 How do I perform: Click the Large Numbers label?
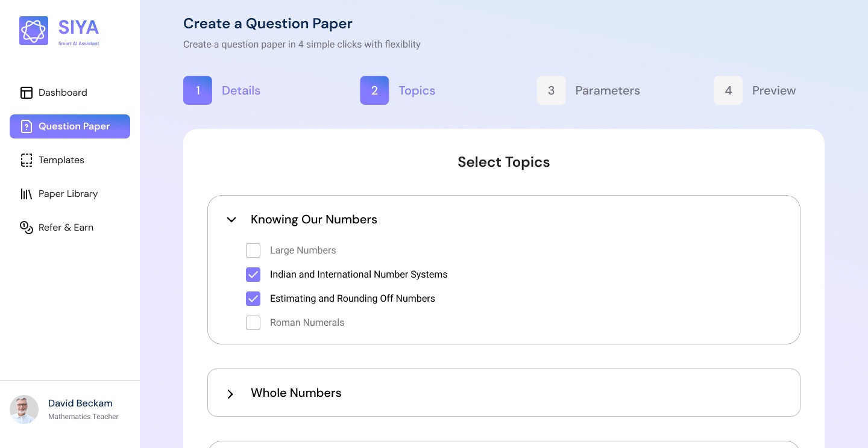(303, 250)
